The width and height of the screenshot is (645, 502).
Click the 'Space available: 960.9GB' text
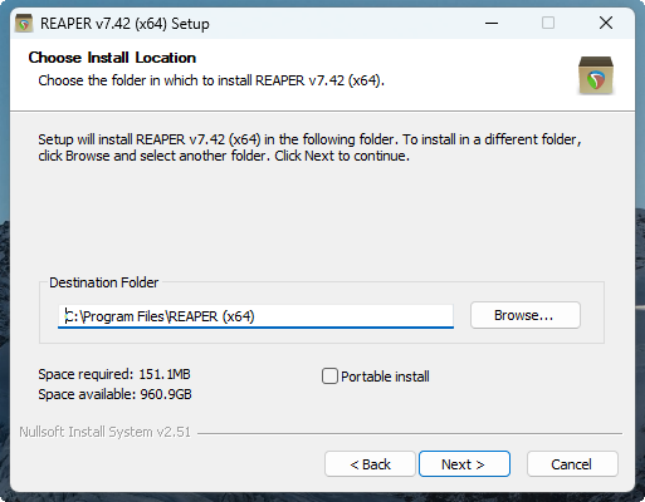pyautogui.click(x=115, y=394)
